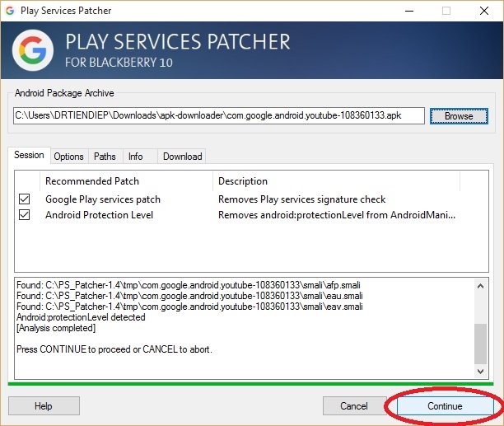Screen dimensions: 504x426
Task: Click the Cancel button
Action: (x=354, y=406)
